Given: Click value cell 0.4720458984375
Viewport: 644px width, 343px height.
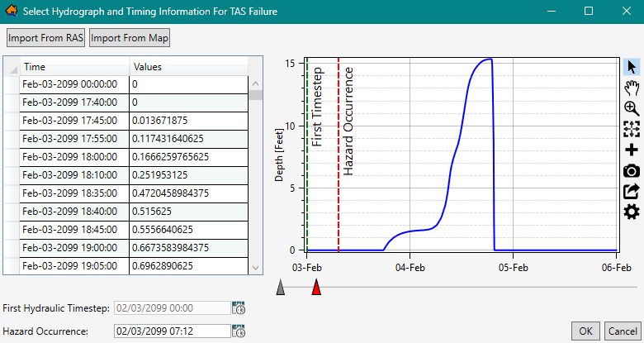Looking at the screenshot, I should pyautogui.click(x=188, y=193).
